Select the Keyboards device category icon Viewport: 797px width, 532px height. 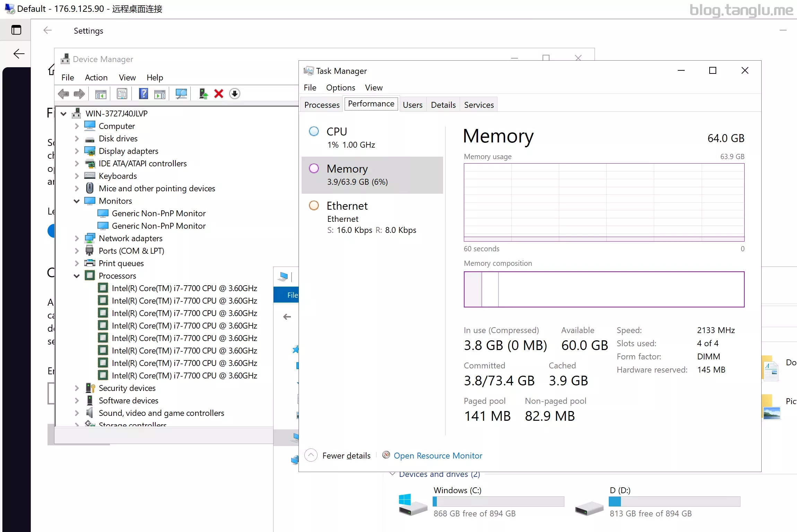click(x=90, y=176)
